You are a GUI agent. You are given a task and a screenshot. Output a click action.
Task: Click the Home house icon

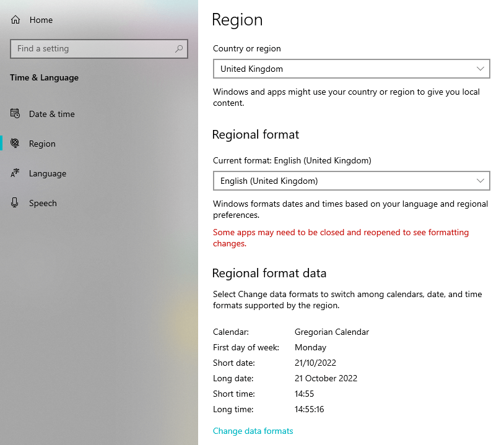[x=15, y=20]
